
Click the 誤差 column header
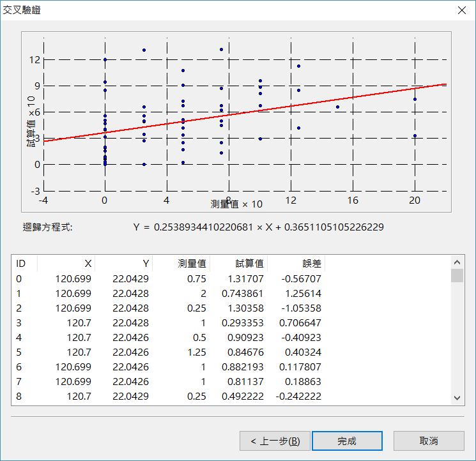296,264
